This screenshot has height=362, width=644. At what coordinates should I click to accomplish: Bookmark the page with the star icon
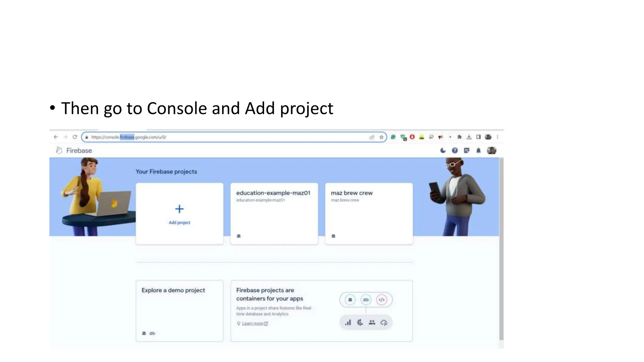[381, 137]
